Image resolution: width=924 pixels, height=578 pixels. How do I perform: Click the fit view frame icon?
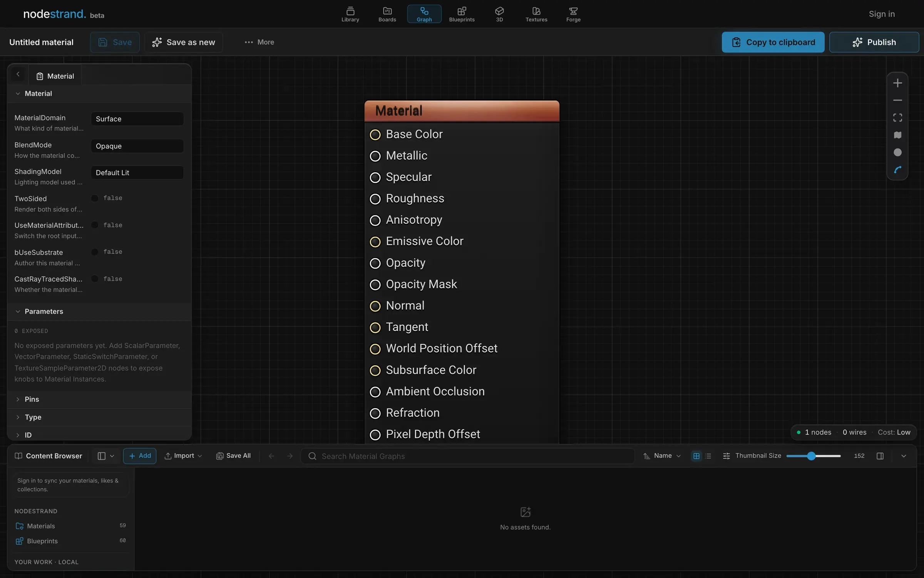tap(897, 118)
